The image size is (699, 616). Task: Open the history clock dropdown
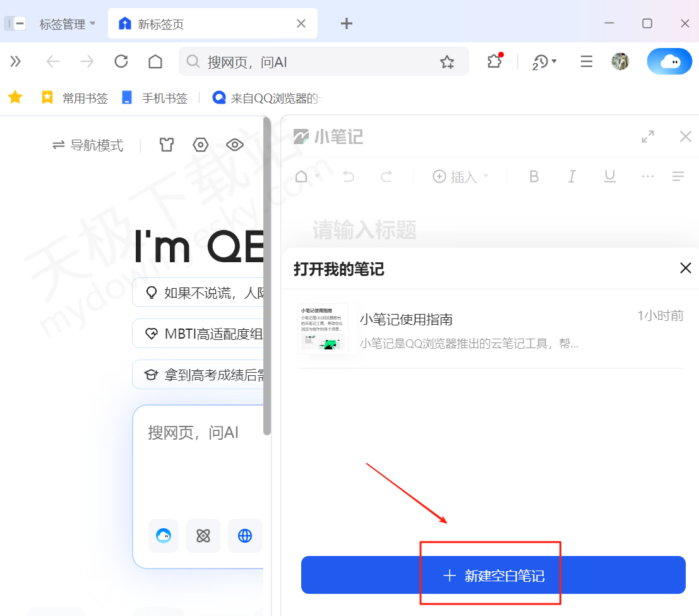544,61
